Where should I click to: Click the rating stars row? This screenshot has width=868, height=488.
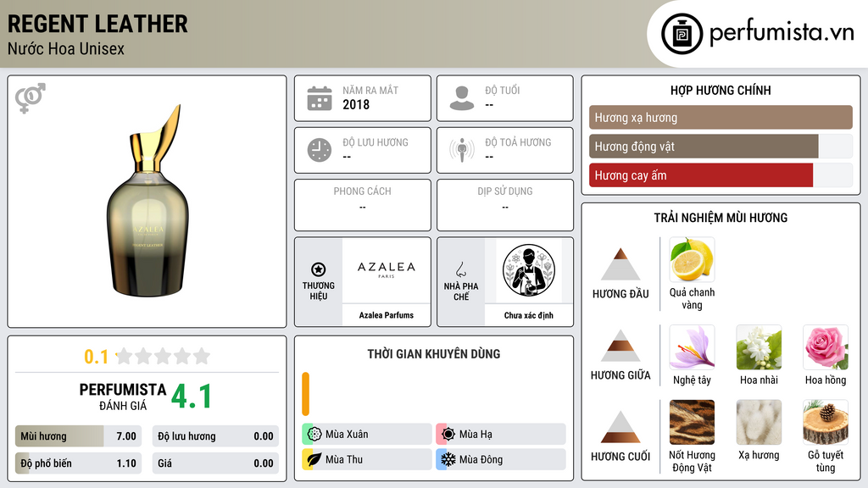tap(163, 356)
